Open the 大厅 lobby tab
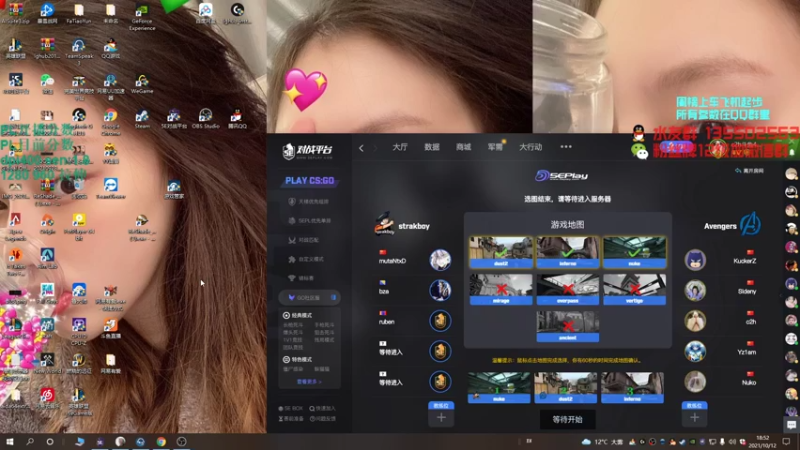This screenshot has height=450, width=800. pos(399,147)
